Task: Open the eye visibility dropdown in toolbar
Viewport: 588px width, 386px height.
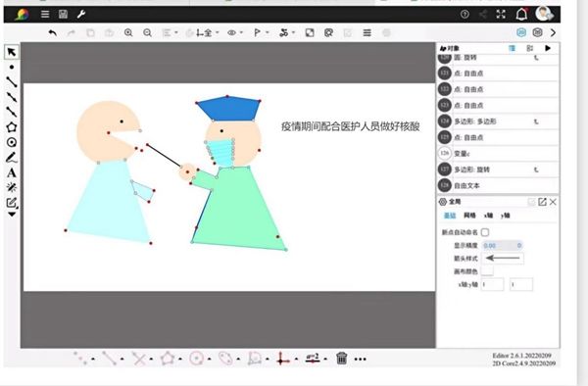Action: click(x=235, y=33)
